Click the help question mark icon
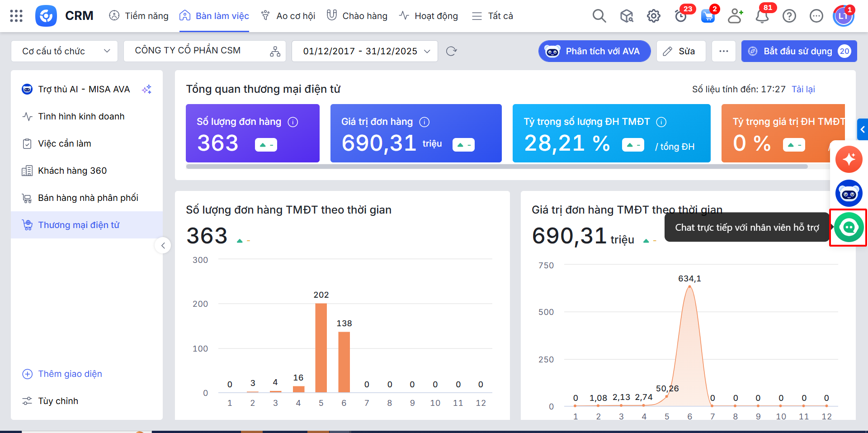 click(x=789, y=16)
